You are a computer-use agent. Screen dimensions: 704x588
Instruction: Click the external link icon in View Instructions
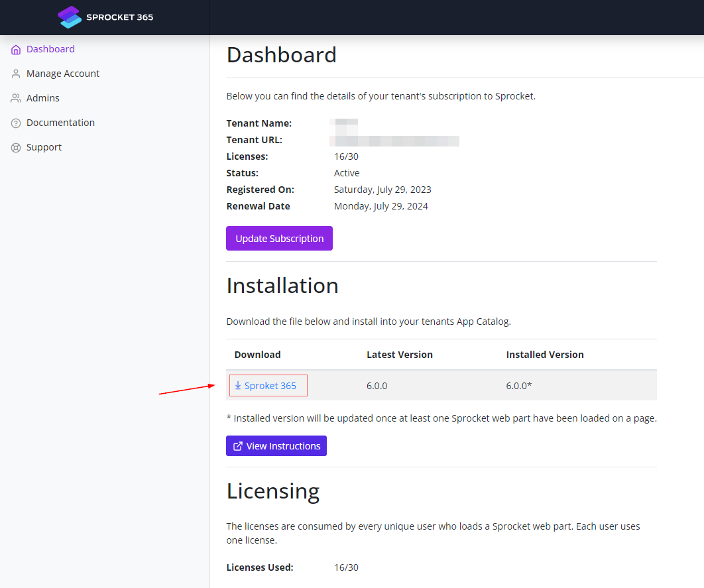238,446
